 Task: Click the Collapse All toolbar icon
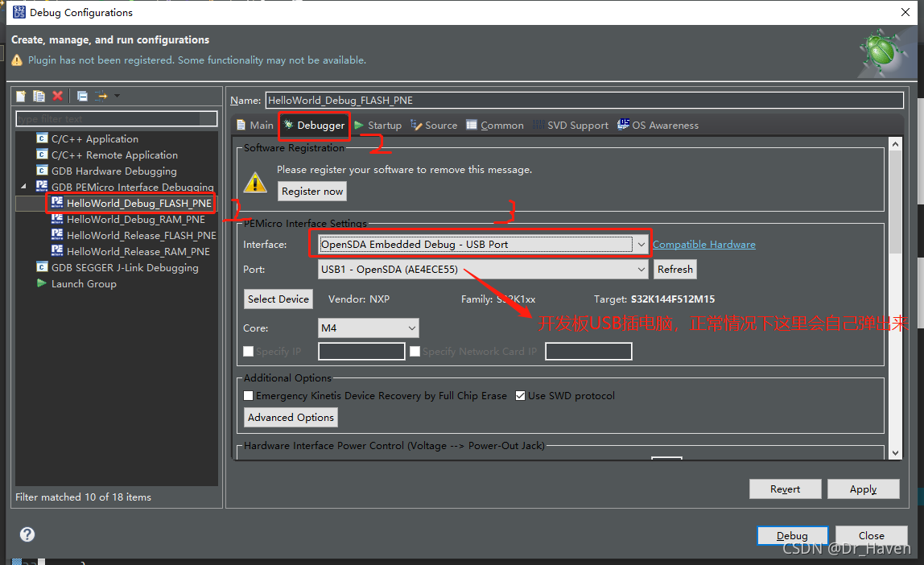tap(82, 96)
